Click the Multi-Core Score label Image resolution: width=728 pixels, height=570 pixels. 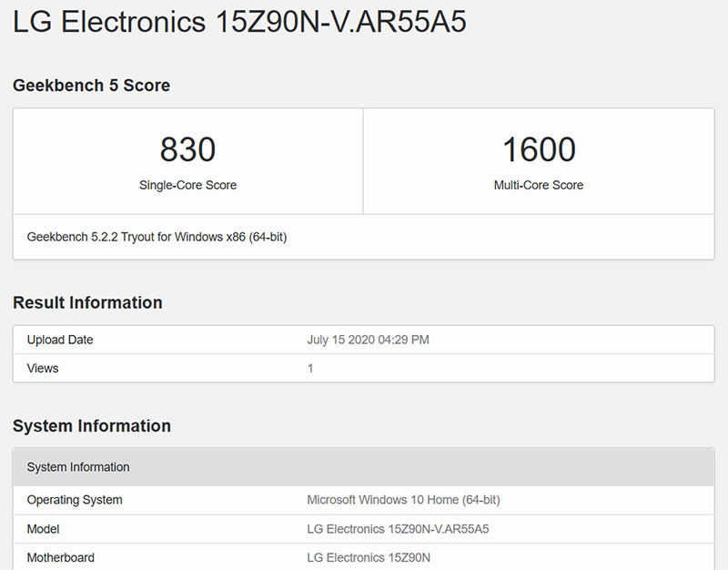tap(540, 185)
